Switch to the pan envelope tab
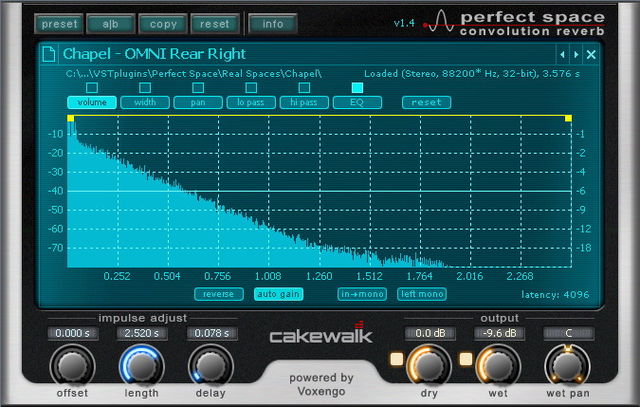Image resolution: width=640 pixels, height=407 pixels. pyautogui.click(x=198, y=102)
